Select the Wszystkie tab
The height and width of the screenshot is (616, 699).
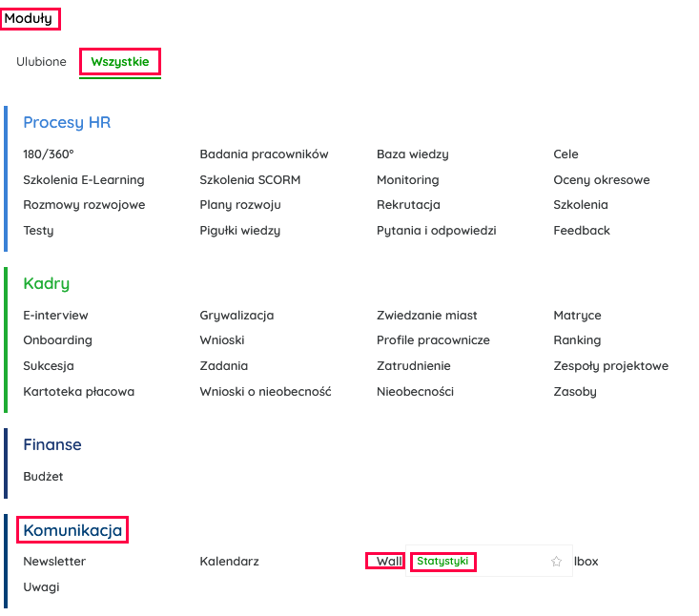[120, 62]
